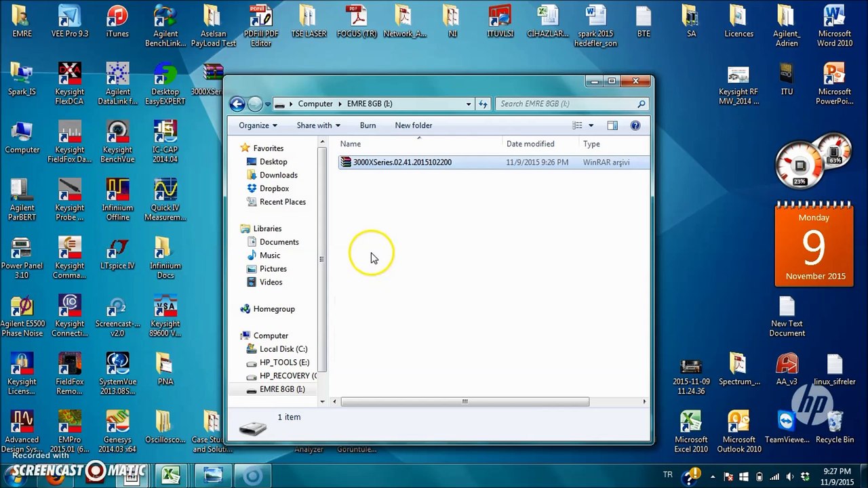The image size is (868, 488).
Task: Select the Keysight BenchVue desktop icon
Action: pyautogui.click(x=117, y=142)
